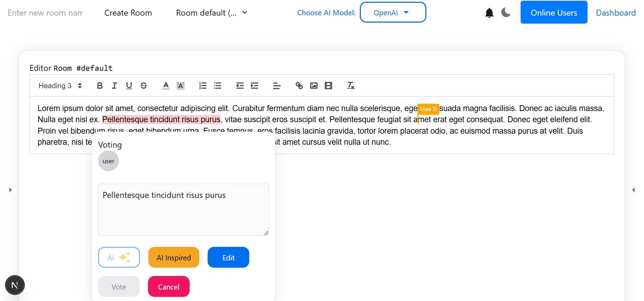Click the 'Editor Room #default' heading
This screenshot has width=644, height=301.
click(x=71, y=68)
